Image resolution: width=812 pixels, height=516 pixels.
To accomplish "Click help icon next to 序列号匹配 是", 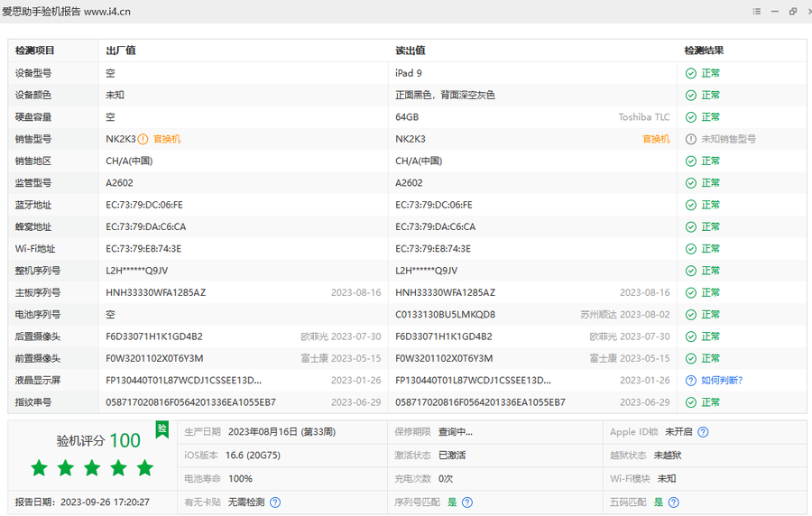I will [467, 502].
